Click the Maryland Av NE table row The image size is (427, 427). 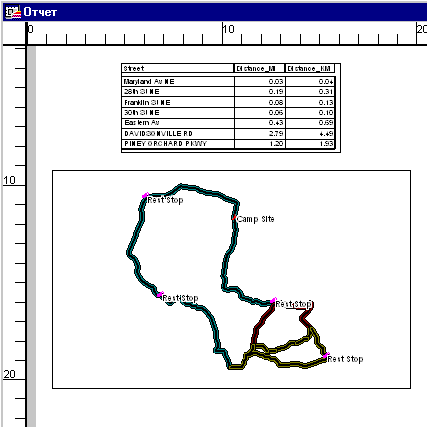pos(228,82)
